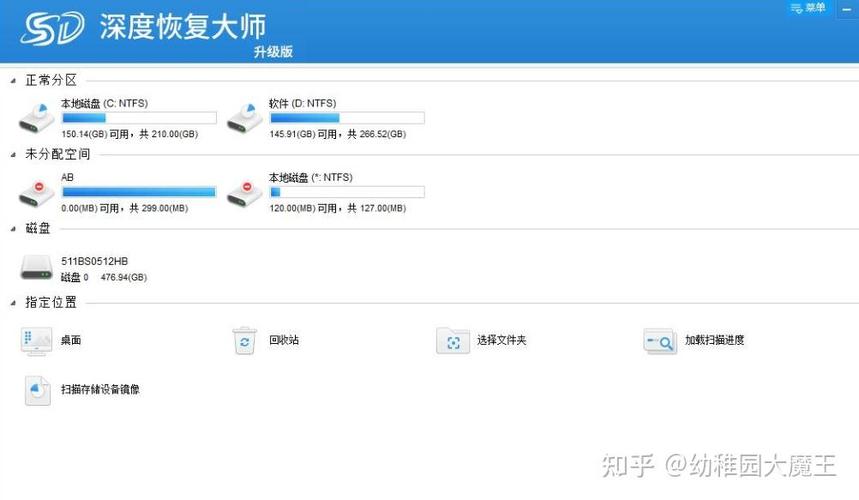
Task: Minimize the recovery application window
Action: point(847,9)
